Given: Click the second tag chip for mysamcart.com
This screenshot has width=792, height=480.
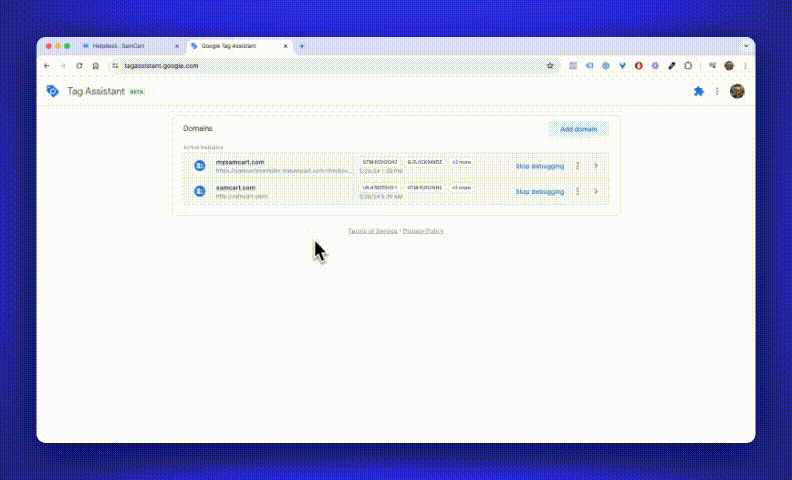Looking at the screenshot, I should coord(425,162).
